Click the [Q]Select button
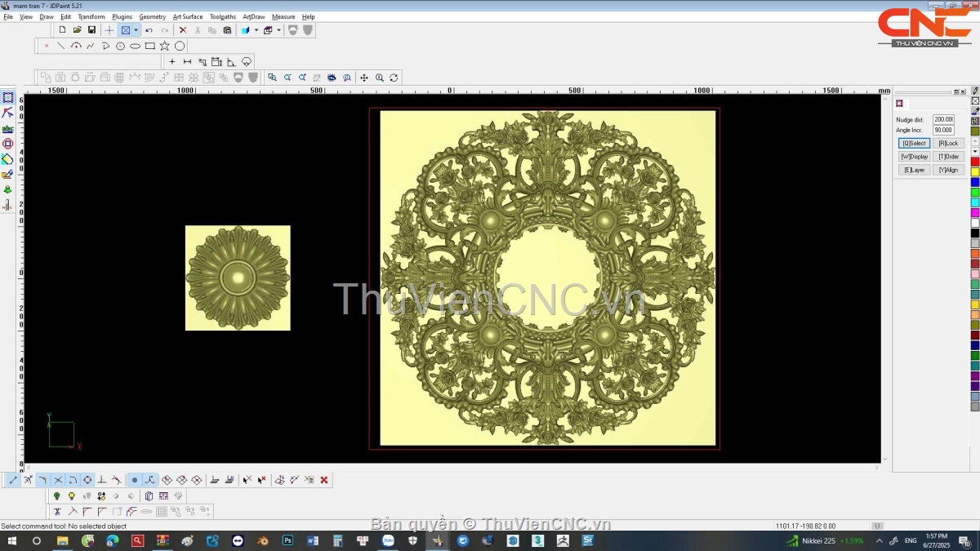The image size is (980, 551). 914,143
